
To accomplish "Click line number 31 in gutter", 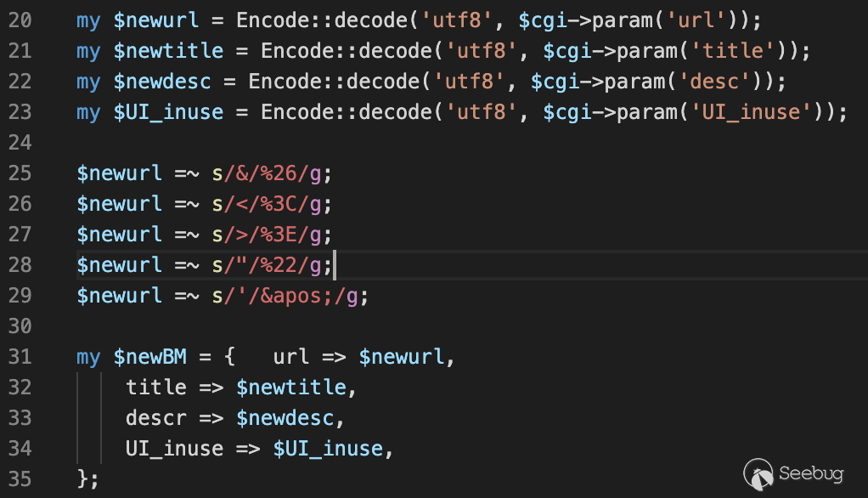I will (x=20, y=357).
